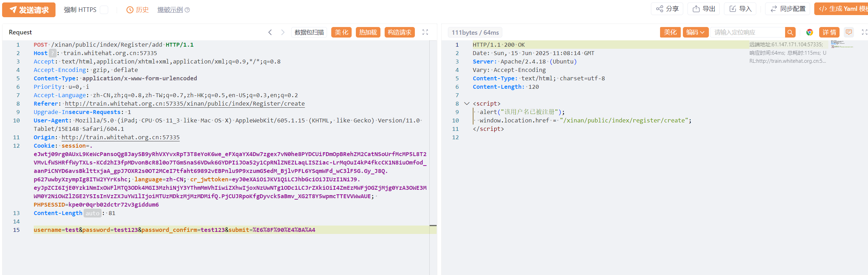Focus the 请输入定位响应 search field
The height and width of the screenshot is (275, 868).
point(748,32)
